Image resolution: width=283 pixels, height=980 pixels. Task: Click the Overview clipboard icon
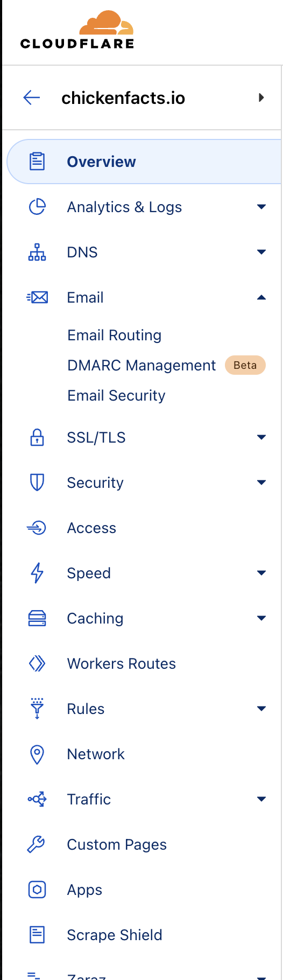click(x=37, y=162)
